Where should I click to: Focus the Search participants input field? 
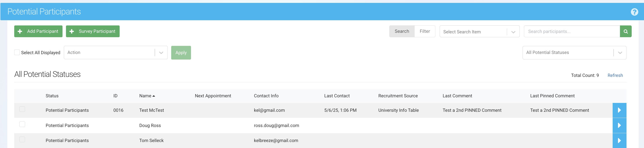(x=572, y=31)
